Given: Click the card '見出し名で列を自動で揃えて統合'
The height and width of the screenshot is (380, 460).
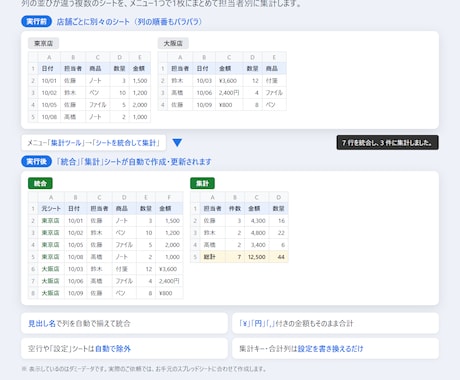Looking at the screenshot, I should 124,323.
